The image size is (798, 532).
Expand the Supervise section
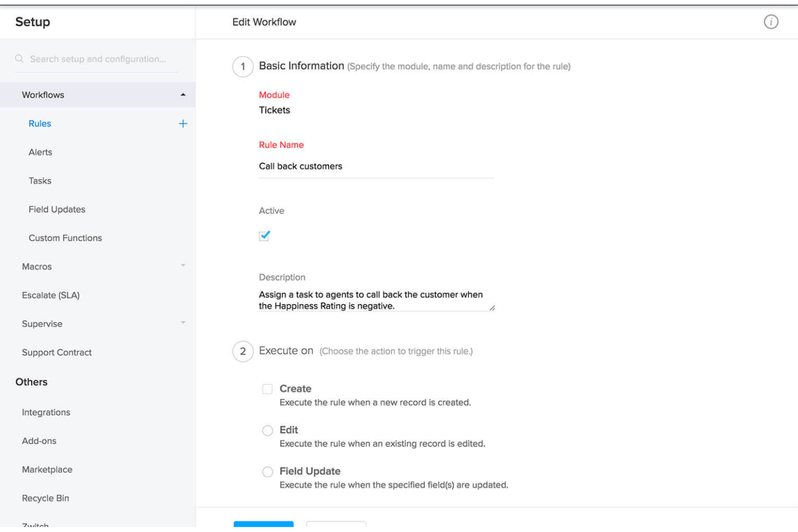coord(183,323)
